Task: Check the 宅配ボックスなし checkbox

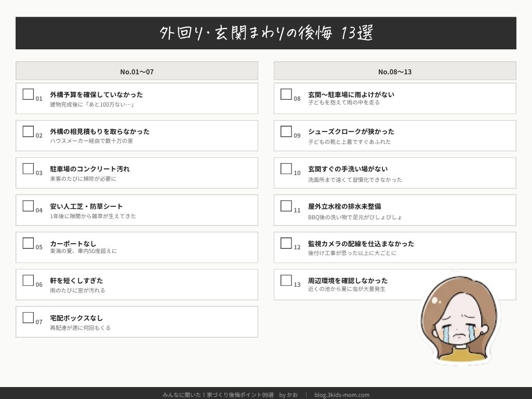Action: tap(28, 317)
